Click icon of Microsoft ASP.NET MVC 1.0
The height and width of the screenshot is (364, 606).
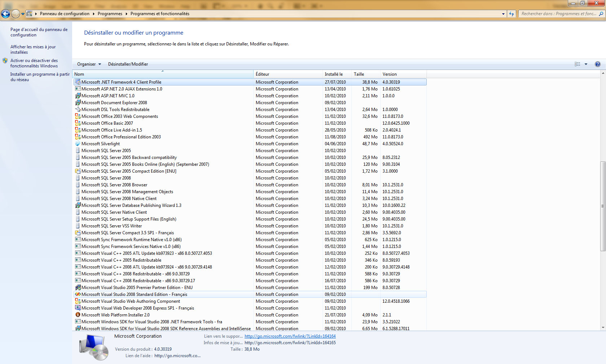(78, 96)
